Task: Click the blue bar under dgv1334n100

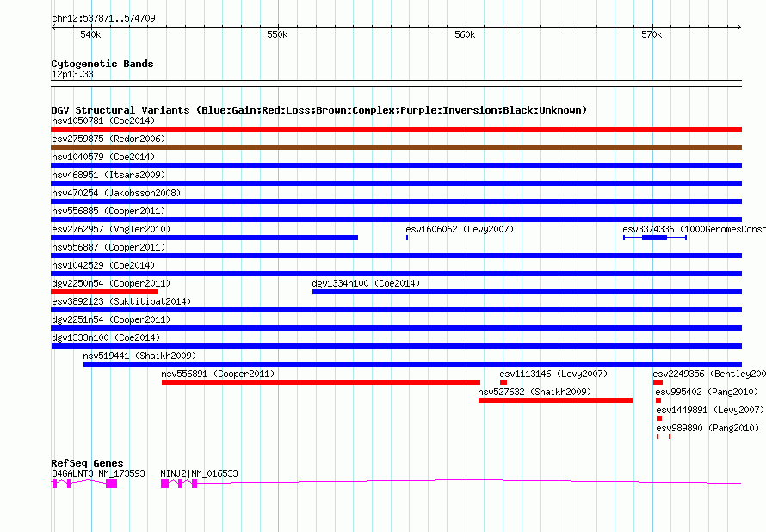Action: pyautogui.click(x=527, y=292)
